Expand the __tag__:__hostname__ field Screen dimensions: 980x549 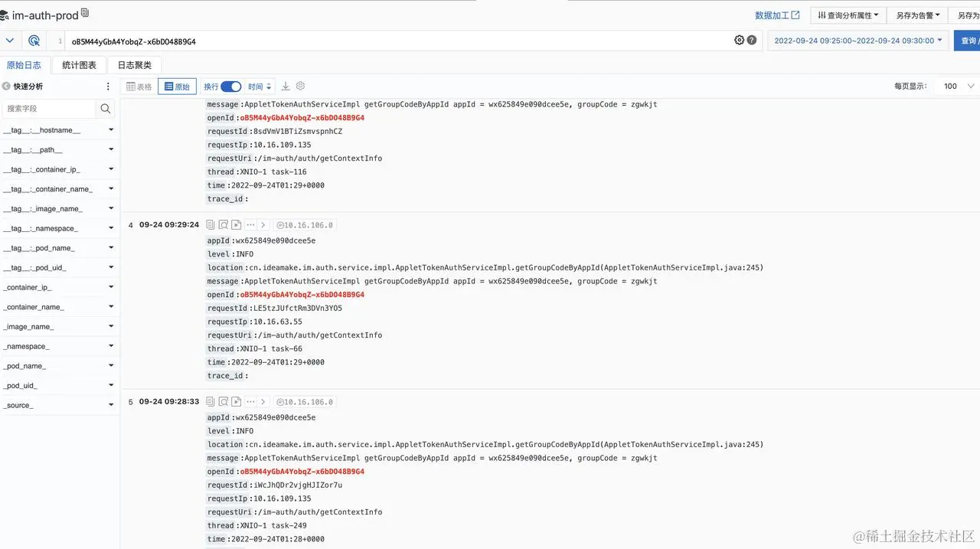pyautogui.click(x=111, y=130)
